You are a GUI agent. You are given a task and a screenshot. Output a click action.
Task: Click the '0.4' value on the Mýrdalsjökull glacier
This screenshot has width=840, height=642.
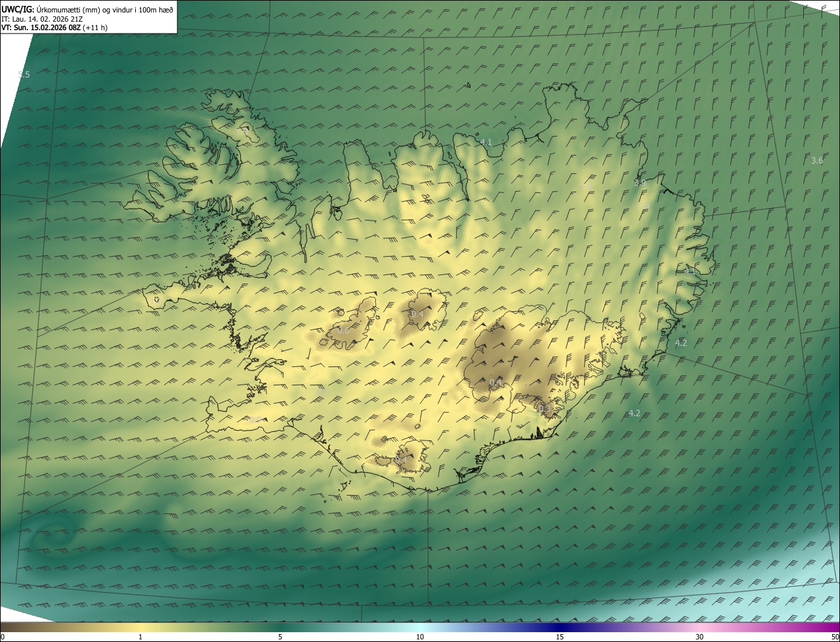tap(401, 460)
